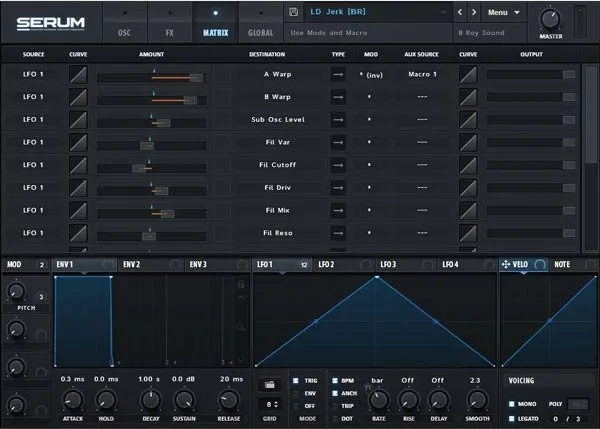Click the curve icon for A Warp row

pos(78,74)
